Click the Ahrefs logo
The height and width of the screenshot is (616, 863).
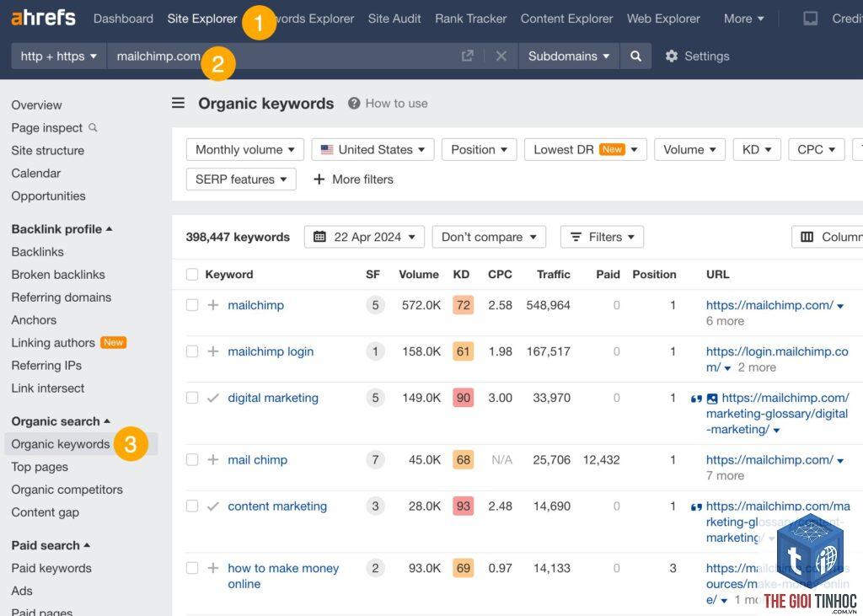pyautogui.click(x=44, y=19)
